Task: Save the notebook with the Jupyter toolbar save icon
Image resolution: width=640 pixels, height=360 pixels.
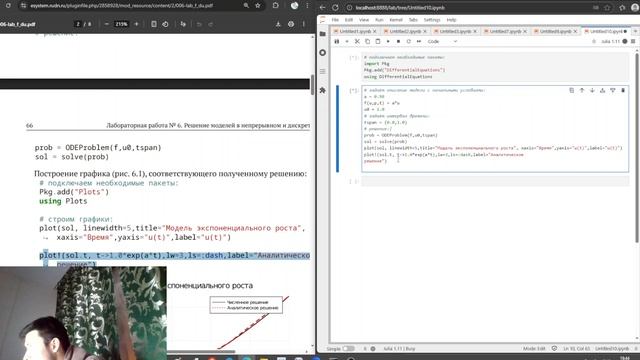Action: pyautogui.click(x=337, y=42)
